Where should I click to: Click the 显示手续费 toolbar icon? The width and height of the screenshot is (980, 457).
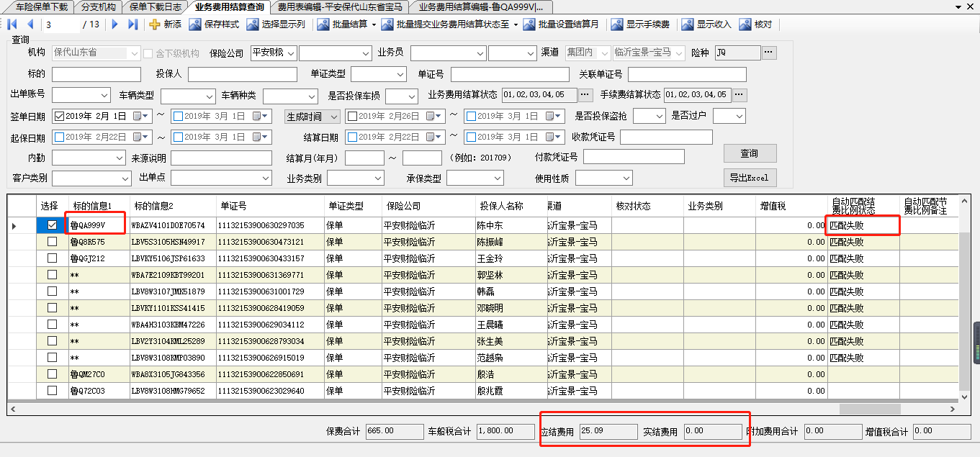point(617,24)
